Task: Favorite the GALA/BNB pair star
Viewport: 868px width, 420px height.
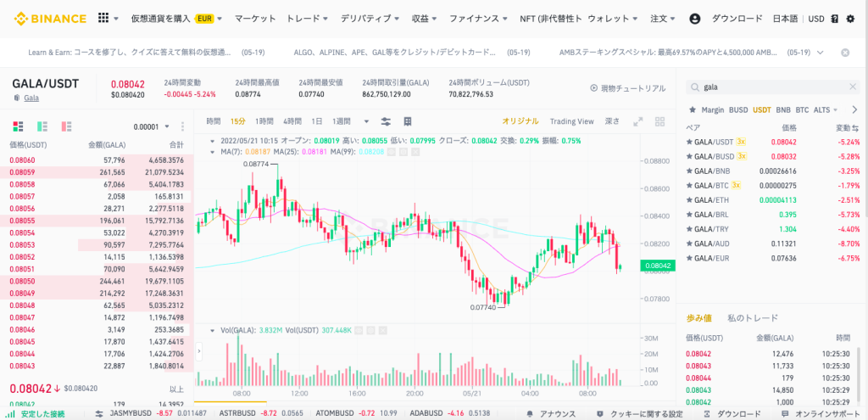Action: [688, 171]
